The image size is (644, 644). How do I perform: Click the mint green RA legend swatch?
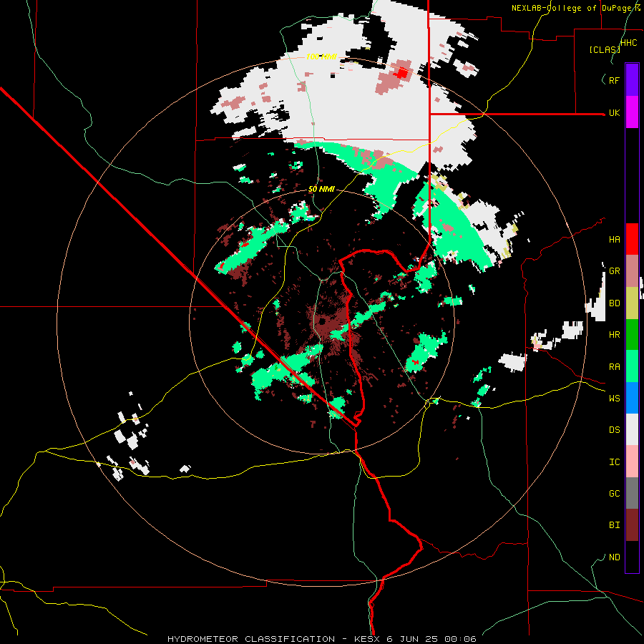pyautogui.click(x=632, y=366)
